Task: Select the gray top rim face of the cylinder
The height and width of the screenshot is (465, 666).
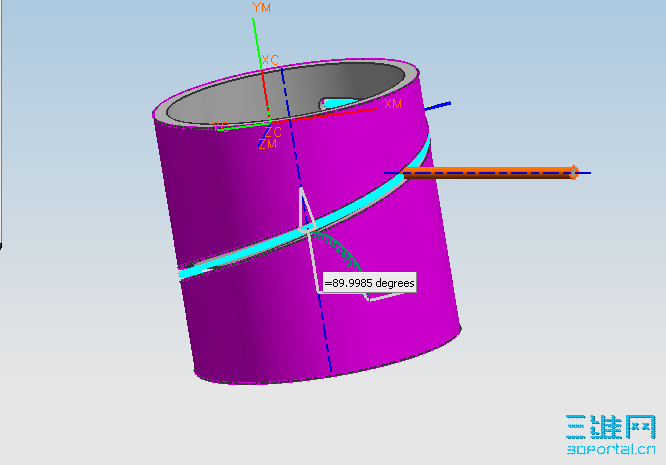Action: 412,76
